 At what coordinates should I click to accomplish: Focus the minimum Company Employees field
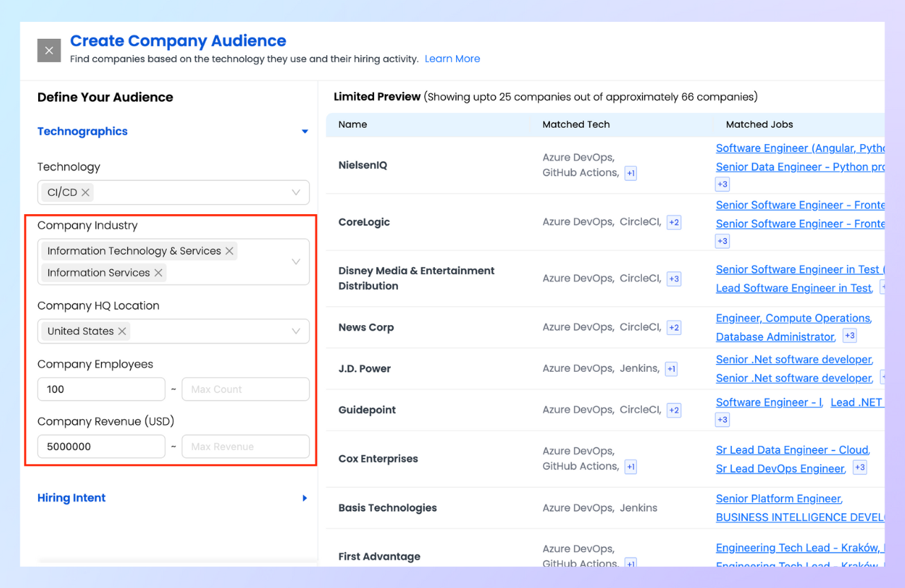101,389
